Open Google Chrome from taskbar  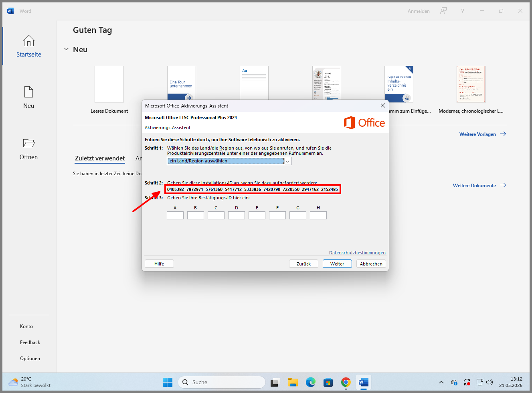346,382
